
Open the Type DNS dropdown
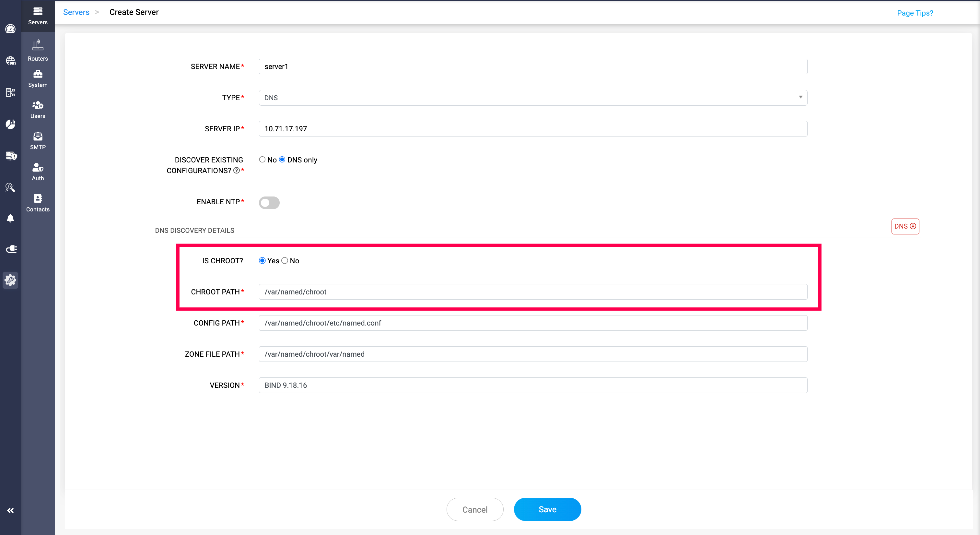[532, 98]
